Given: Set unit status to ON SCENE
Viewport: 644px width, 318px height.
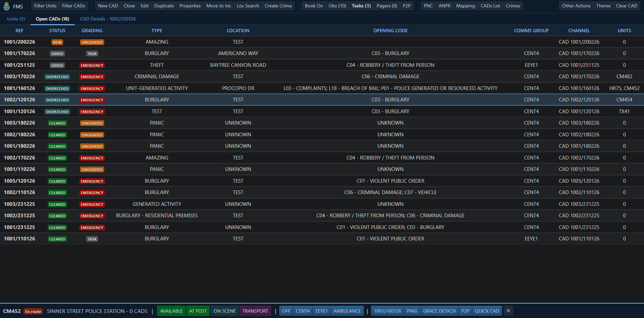Looking at the screenshot, I should point(225,311).
